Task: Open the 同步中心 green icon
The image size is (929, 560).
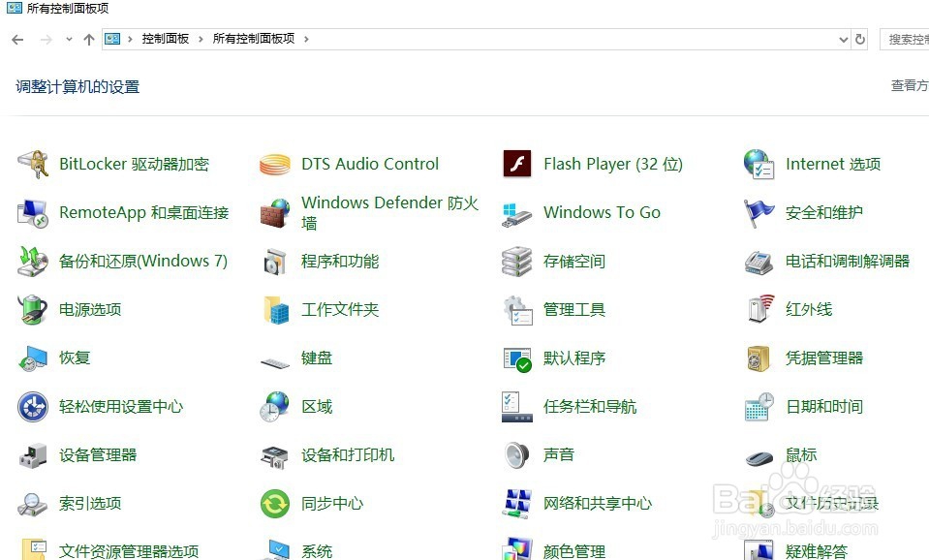Action: [275, 504]
